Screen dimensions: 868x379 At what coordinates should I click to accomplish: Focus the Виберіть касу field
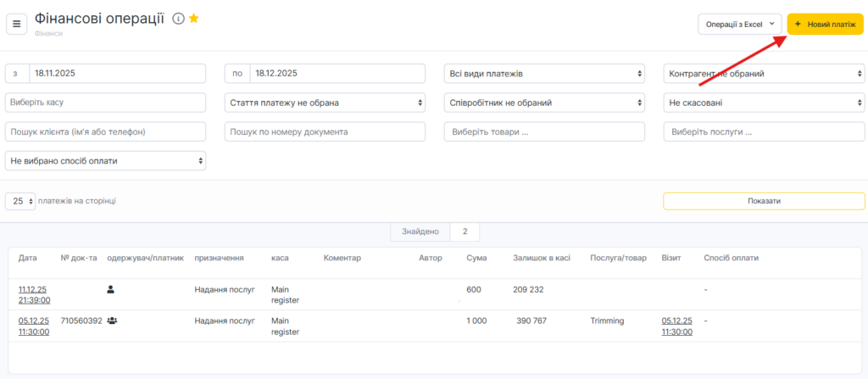pyautogui.click(x=105, y=103)
